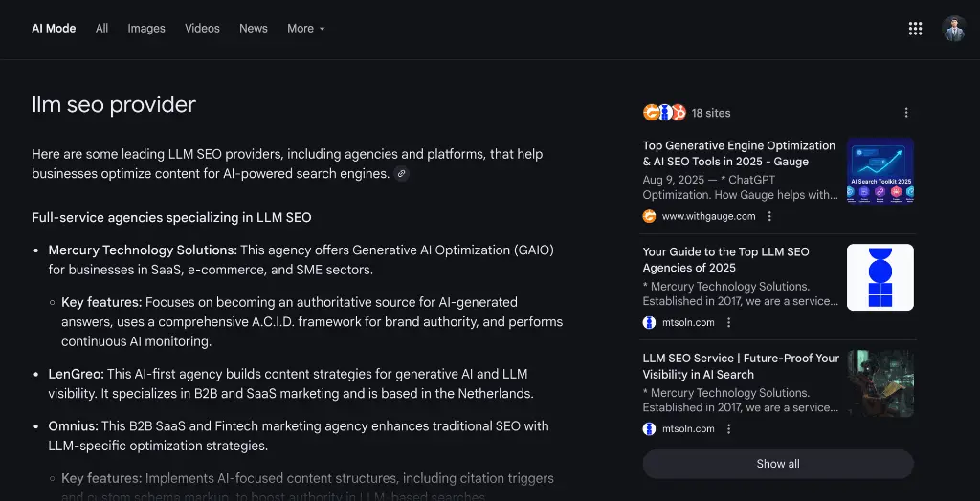Click the Aug 9, 2025 result snippet

(740, 187)
